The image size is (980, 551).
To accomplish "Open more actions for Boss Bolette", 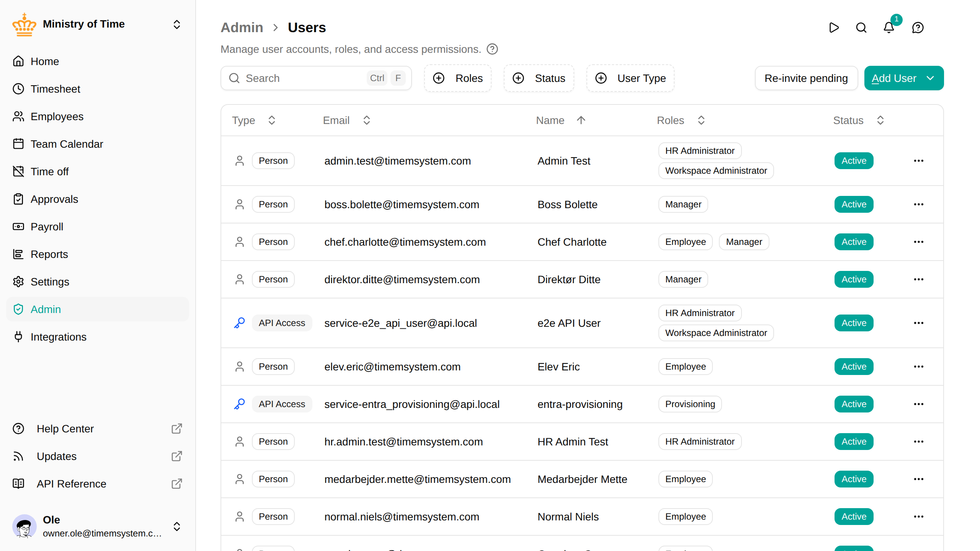I will (919, 204).
